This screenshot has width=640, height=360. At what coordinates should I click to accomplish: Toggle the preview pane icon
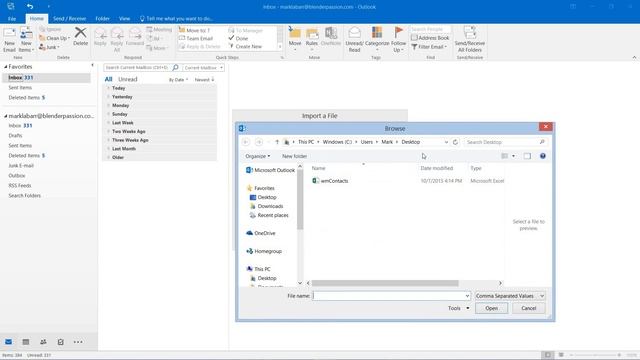[527, 156]
